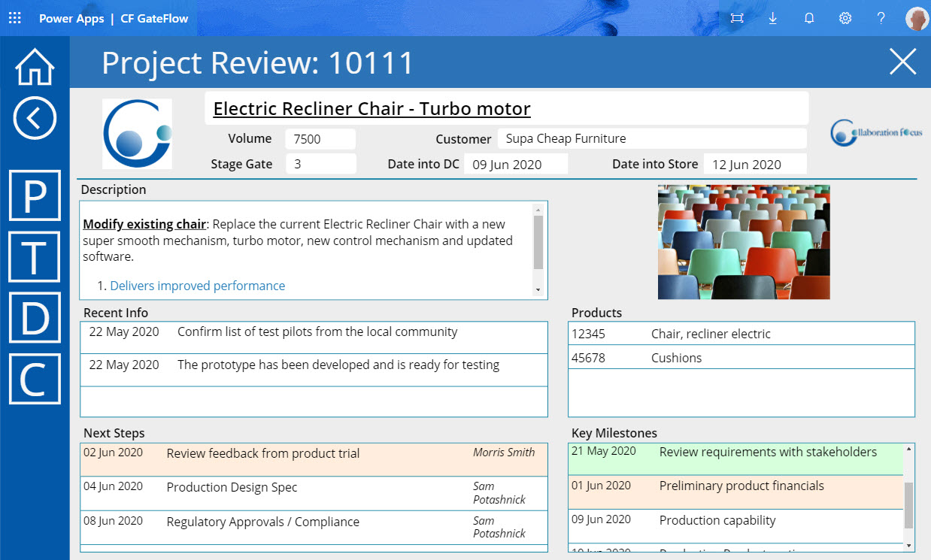Click the download icon in the top bar
931x560 pixels.
pos(772,18)
